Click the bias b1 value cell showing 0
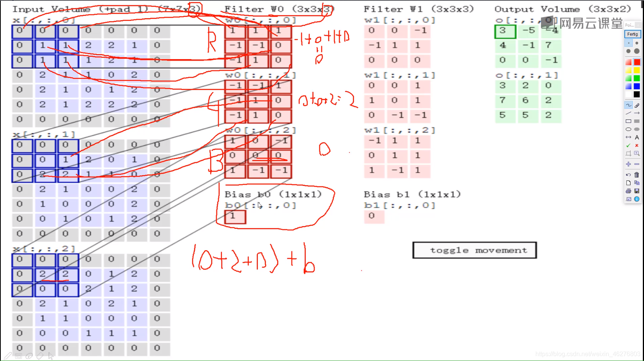 [374, 216]
